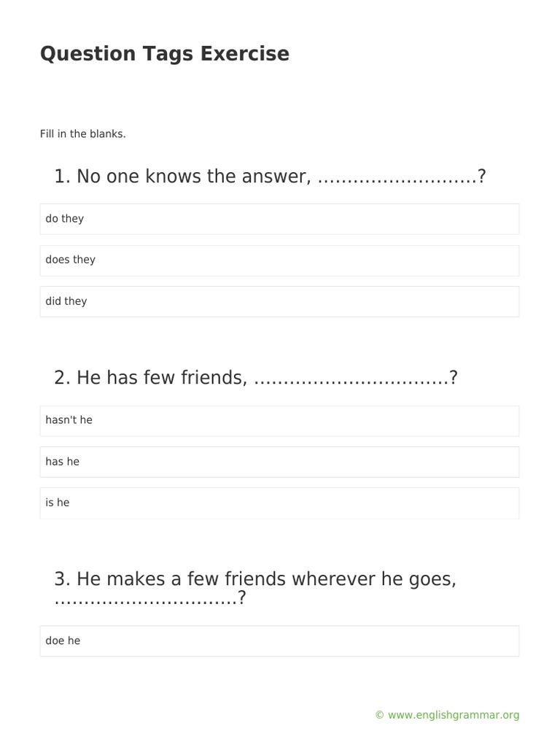Click the copyright symbol in the footer
The width and height of the screenshot is (560, 747).
(x=379, y=716)
